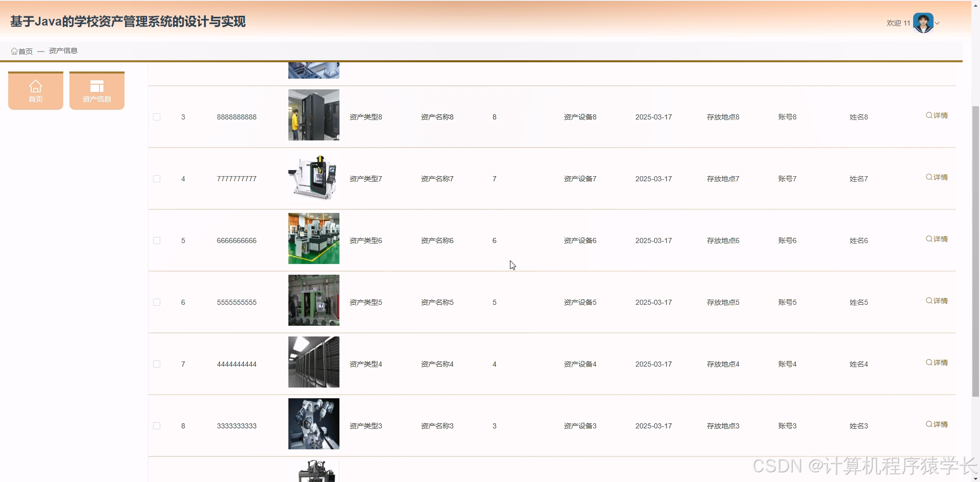
Task: Open 详情 for 资产名称4 row
Action: (937, 363)
